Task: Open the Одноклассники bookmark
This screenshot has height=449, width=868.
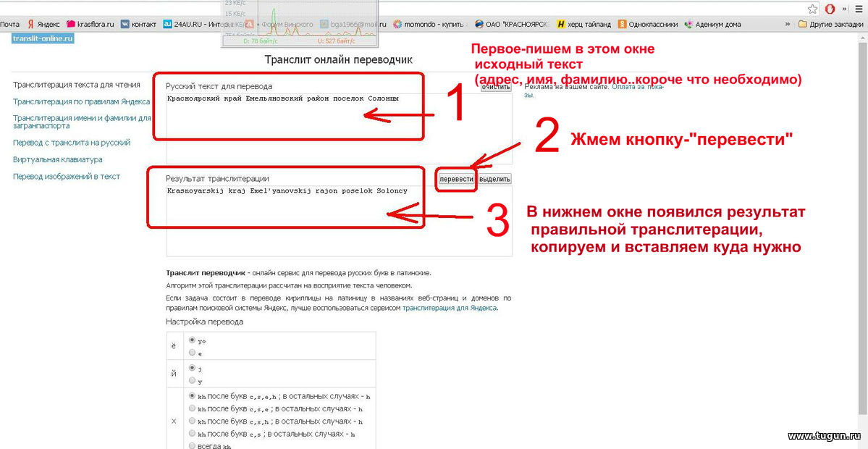Action: pyautogui.click(x=648, y=25)
